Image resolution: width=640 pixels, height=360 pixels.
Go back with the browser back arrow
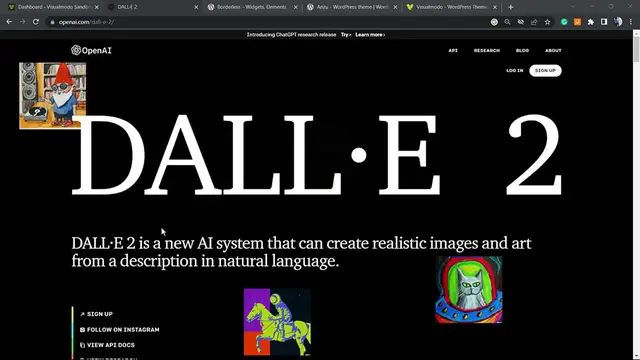click(9, 22)
